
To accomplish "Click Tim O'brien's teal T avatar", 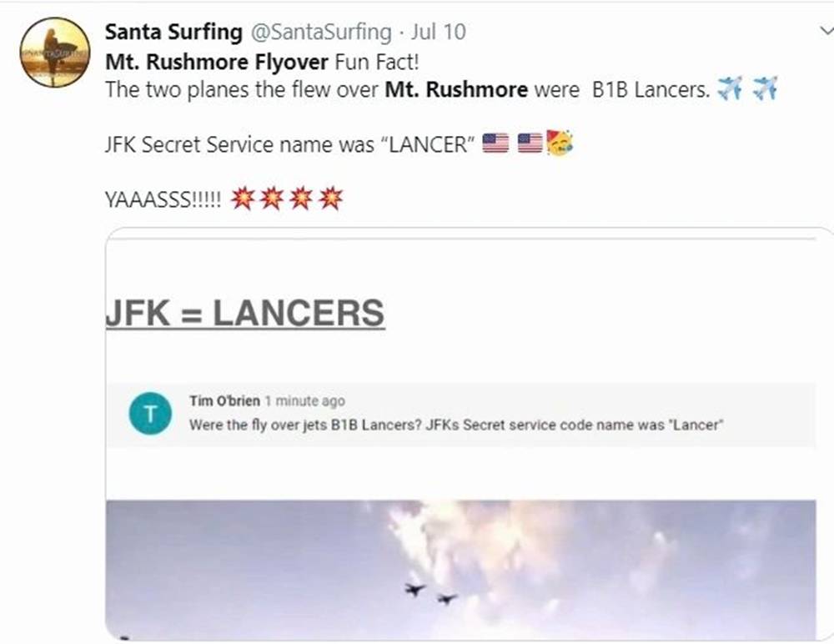I will [x=150, y=414].
